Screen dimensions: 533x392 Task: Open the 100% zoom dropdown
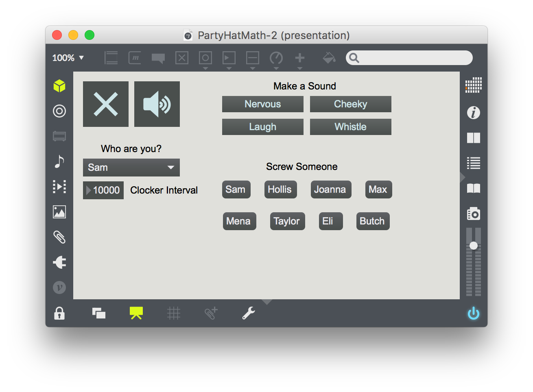(68, 58)
